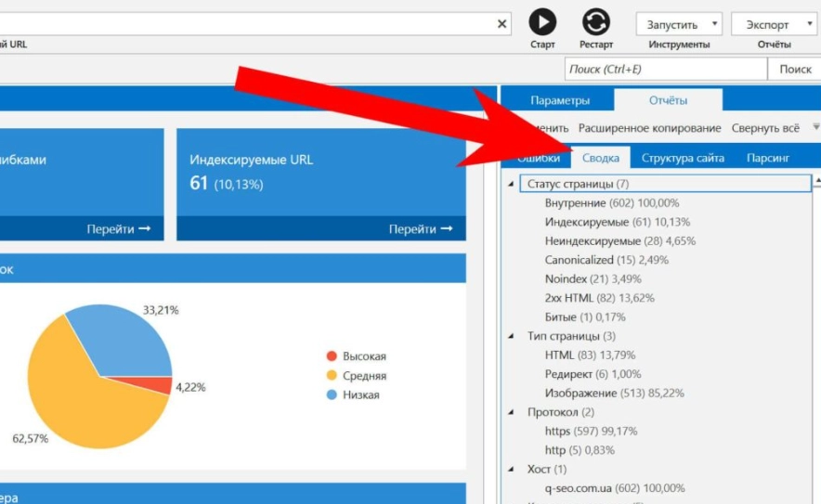The height and width of the screenshot is (504, 821).
Task: Select Изображение (513) tree item
Action: pos(614,394)
